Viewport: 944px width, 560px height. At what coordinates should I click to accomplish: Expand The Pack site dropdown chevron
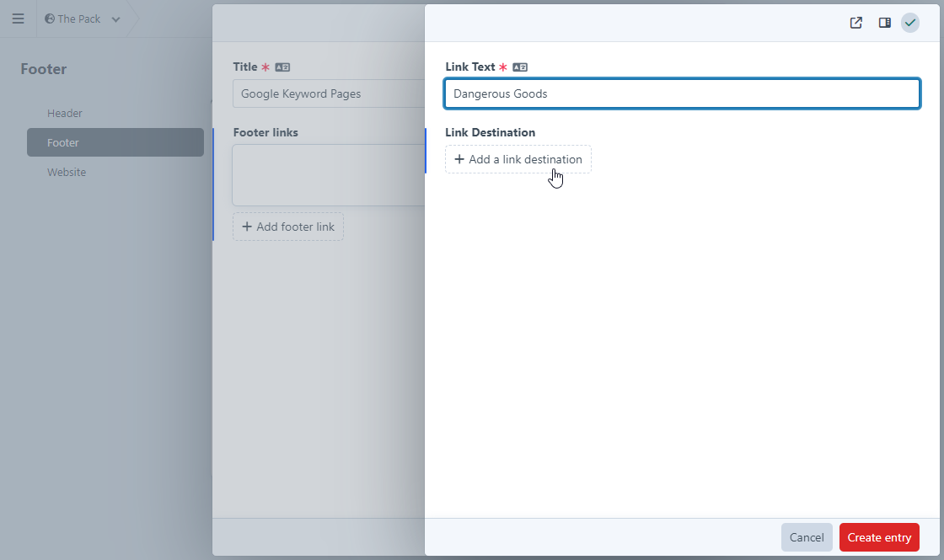click(115, 19)
